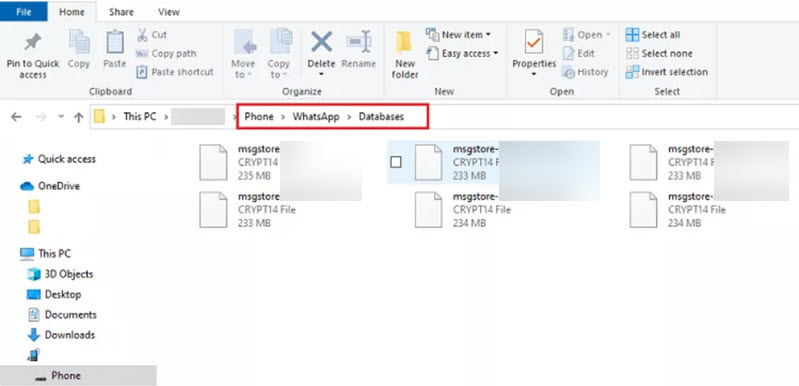
Task: Select the 233 MB msgstore file checkbox
Action: pos(395,162)
